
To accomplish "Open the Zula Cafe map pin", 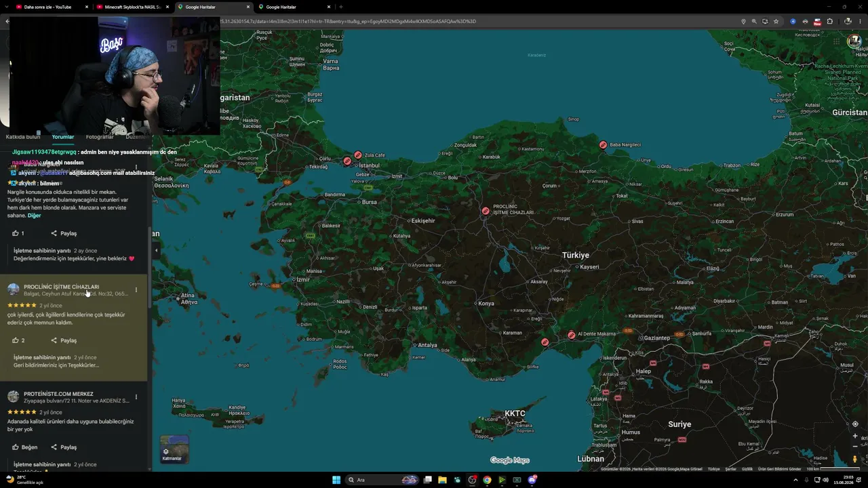I will pos(358,155).
